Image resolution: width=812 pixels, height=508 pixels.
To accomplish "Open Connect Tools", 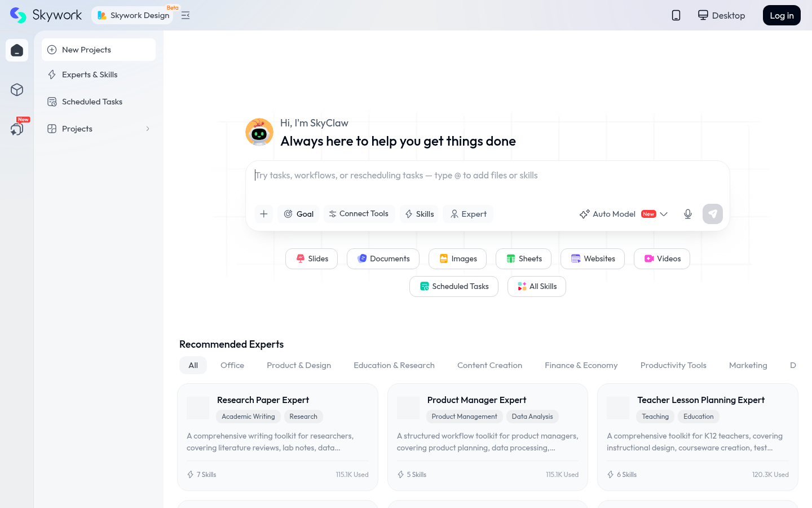I will pos(359,214).
